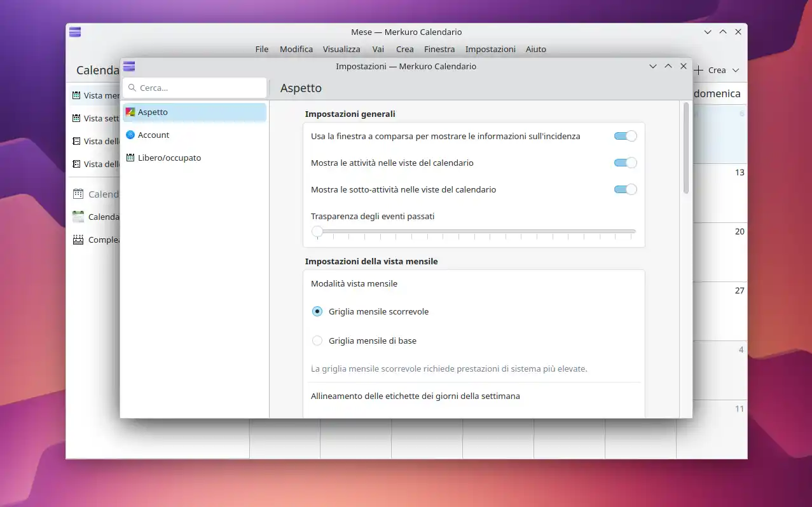Click the blue Account icon
Screen dimensions: 812x507
point(130,135)
